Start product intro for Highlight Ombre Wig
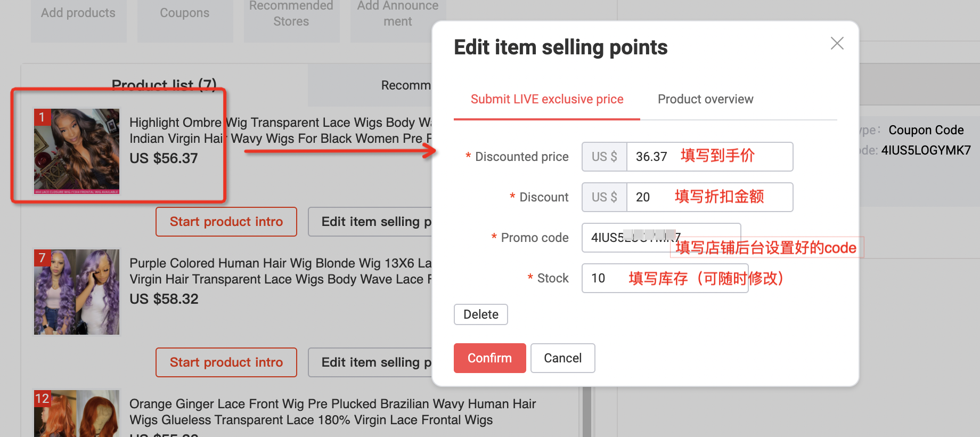Viewport: 980px width, 437px height. coord(226,222)
